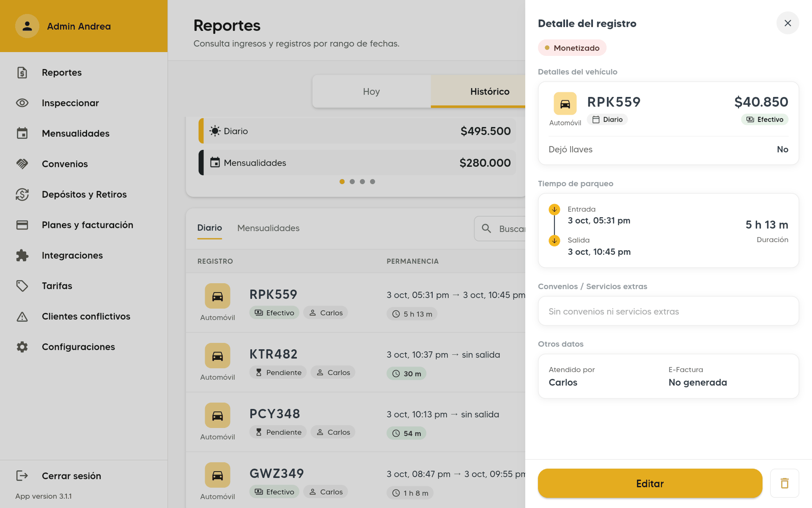This screenshot has height=508, width=812.
Task: Select the Diario list tab
Action: click(209, 228)
